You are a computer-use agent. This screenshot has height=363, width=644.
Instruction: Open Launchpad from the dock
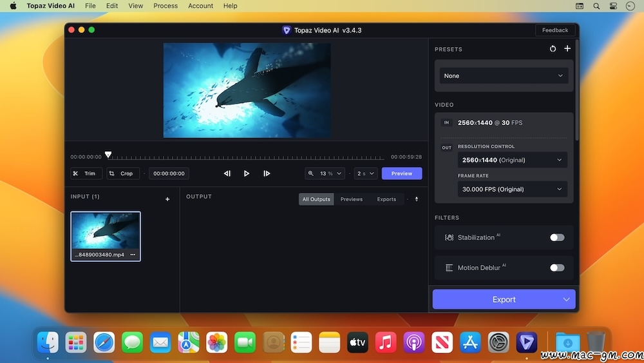coord(76,342)
